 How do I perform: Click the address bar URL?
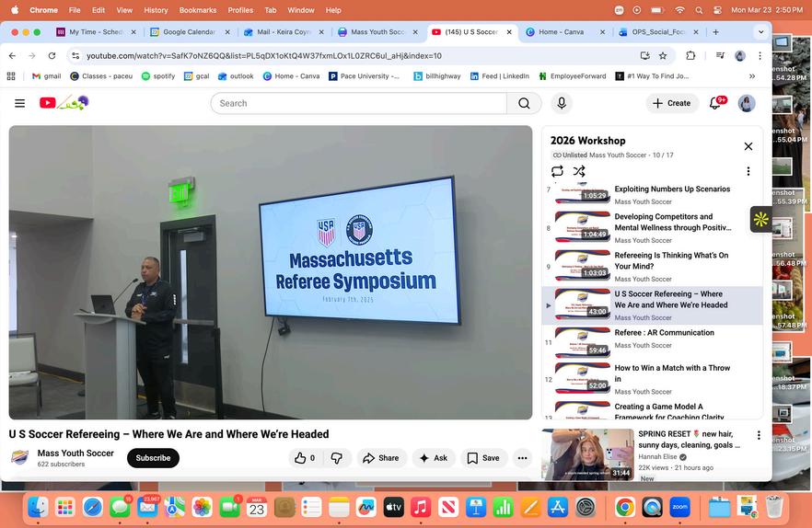tap(264, 56)
